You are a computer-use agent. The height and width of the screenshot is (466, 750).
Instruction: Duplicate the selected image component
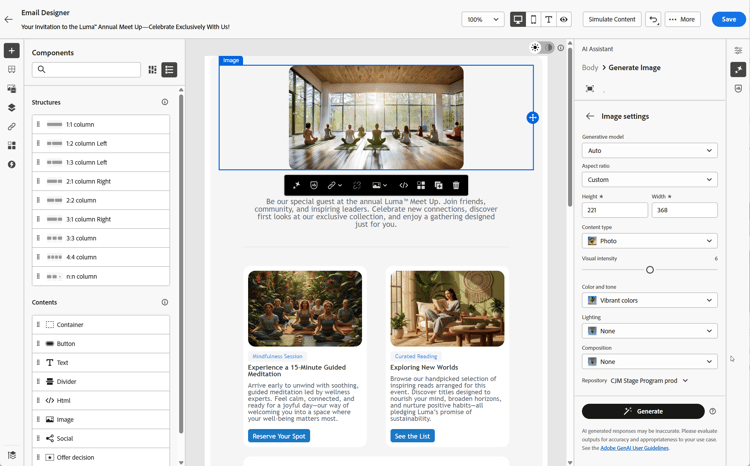pyautogui.click(x=438, y=185)
